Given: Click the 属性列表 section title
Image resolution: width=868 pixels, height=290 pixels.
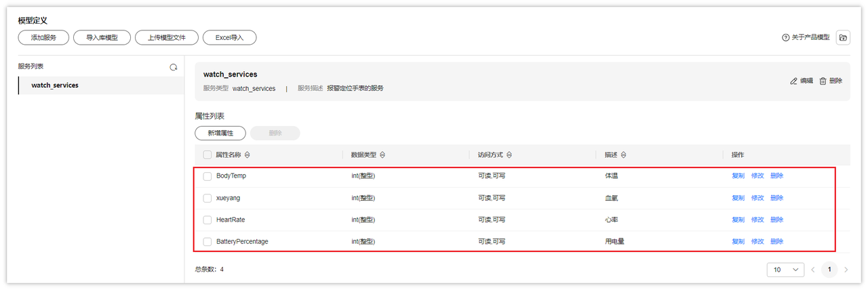Looking at the screenshot, I should 210,117.
